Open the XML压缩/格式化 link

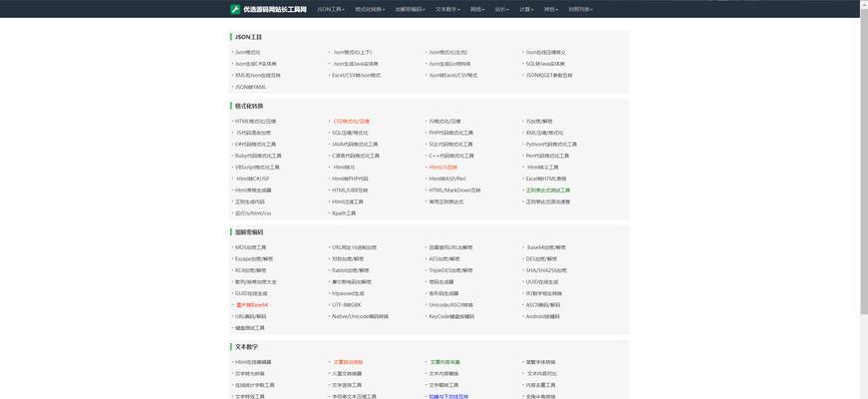click(x=544, y=133)
